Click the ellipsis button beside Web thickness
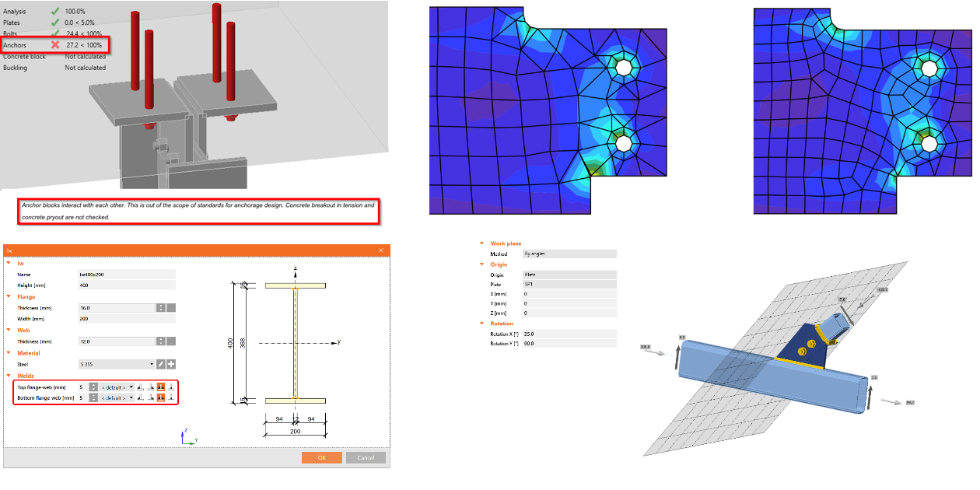Image resolution: width=980 pixels, height=490 pixels. 171,341
